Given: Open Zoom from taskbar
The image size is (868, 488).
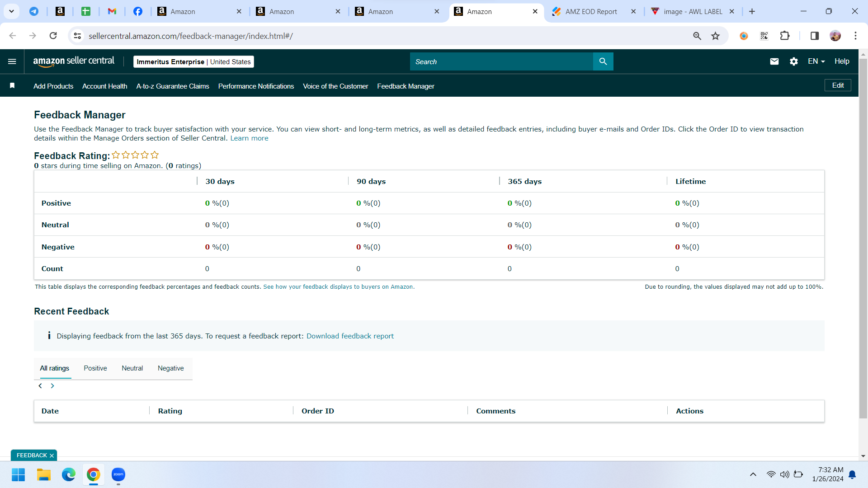Looking at the screenshot, I should click(x=118, y=474).
